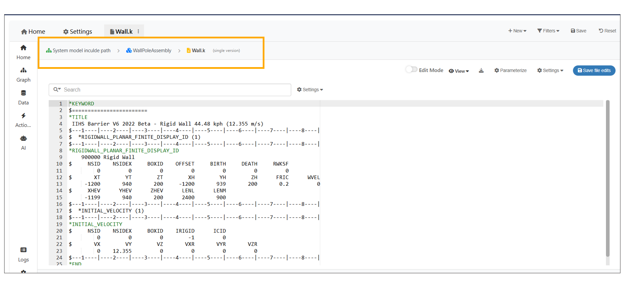
Task: Switch to the Settings tab
Action: tap(77, 31)
